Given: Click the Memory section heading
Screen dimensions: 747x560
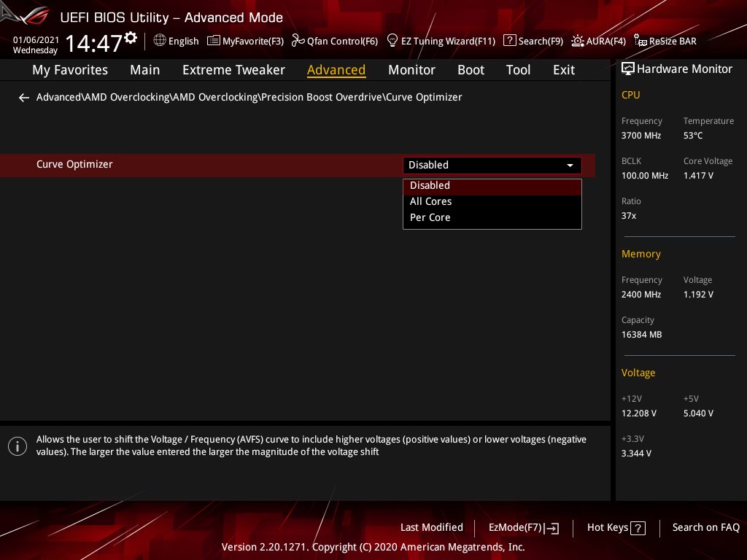Looking at the screenshot, I should pyautogui.click(x=640, y=254).
